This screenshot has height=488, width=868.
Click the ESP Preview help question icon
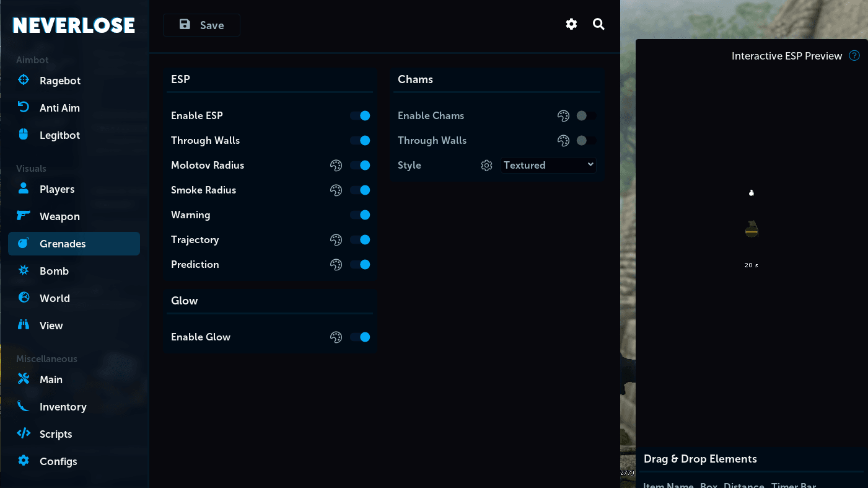click(854, 56)
